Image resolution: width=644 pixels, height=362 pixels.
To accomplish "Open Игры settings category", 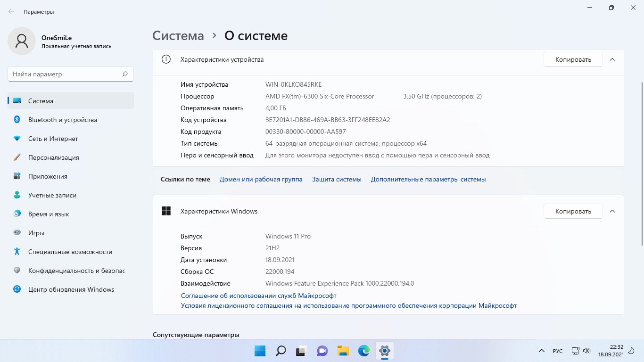I will click(x=71, y=233).
